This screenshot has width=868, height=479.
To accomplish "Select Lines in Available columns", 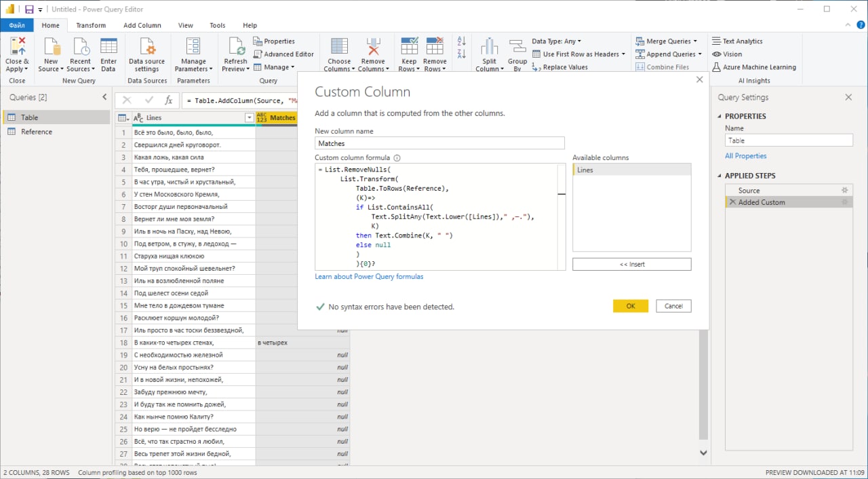I will pyautogui.click(x=631, y=170).
